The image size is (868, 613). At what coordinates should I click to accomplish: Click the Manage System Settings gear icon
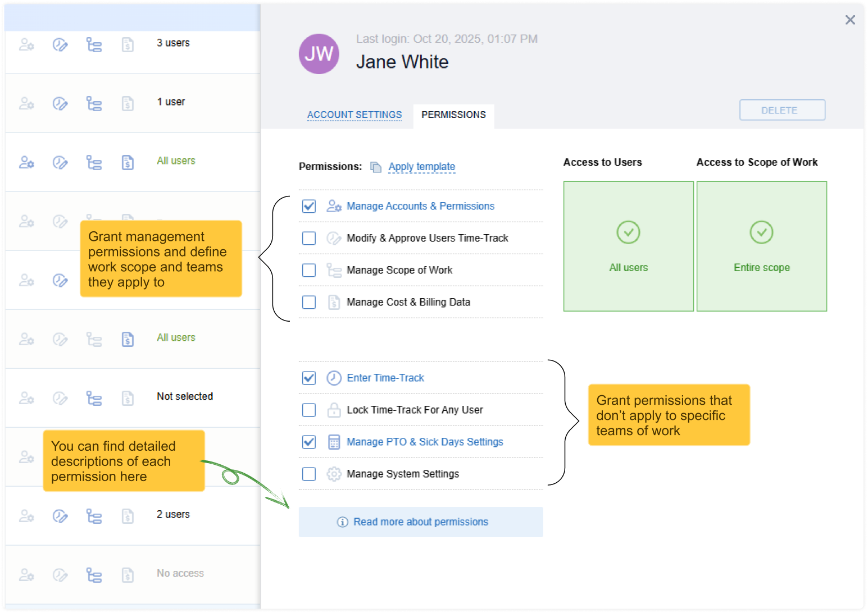[334, 474]
